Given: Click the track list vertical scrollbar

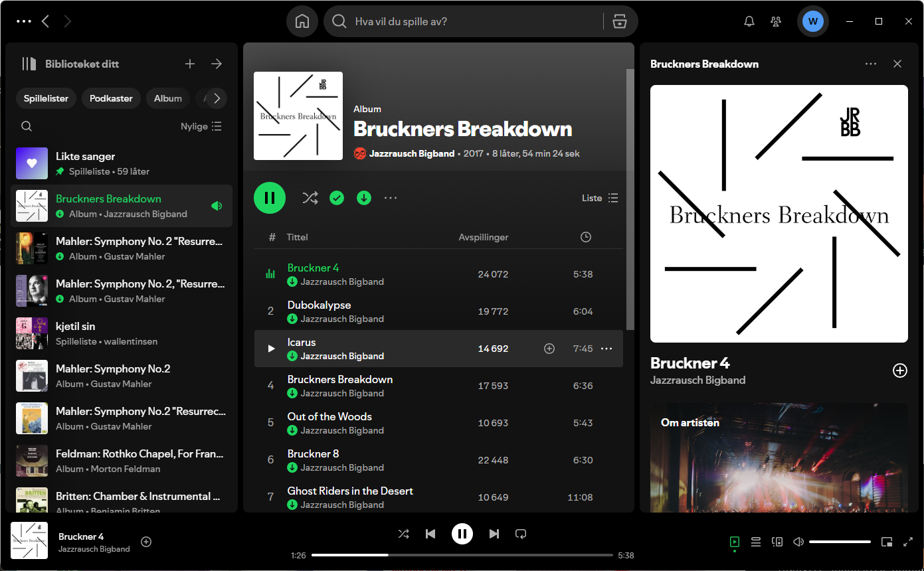Looking at the screenshot, I should (x=630, y=199).
